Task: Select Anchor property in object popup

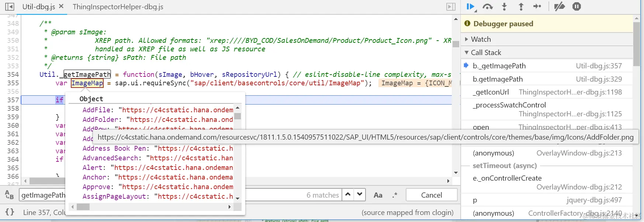Action: tap(158, 177)
